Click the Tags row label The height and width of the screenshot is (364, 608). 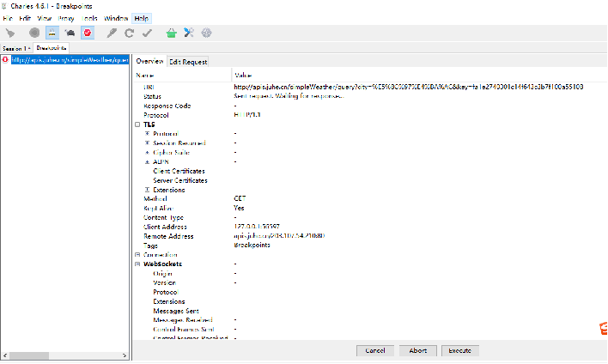pos(150,246)
